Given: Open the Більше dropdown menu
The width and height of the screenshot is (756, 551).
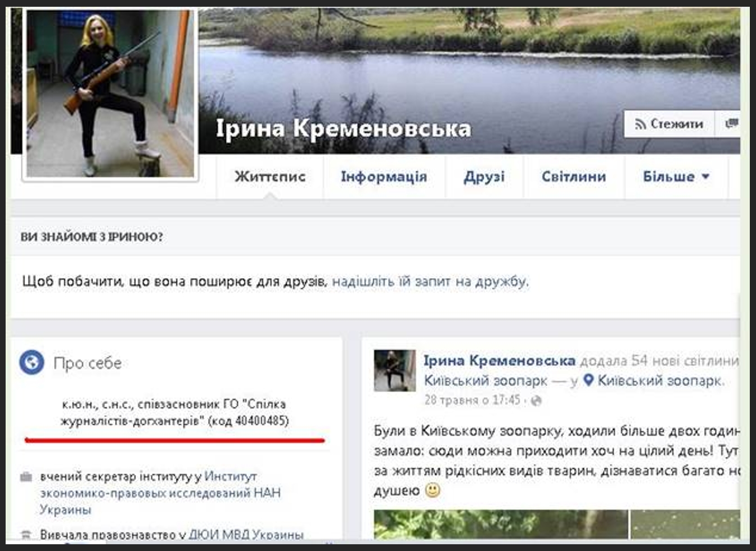Looking at the screenshot, I should [676, 177].
